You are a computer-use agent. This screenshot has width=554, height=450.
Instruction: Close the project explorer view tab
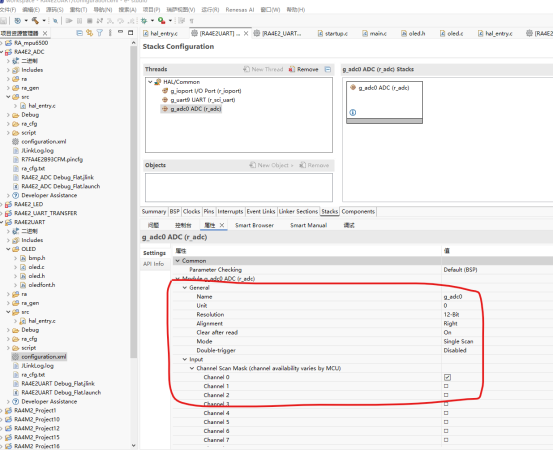click(45, 33)
